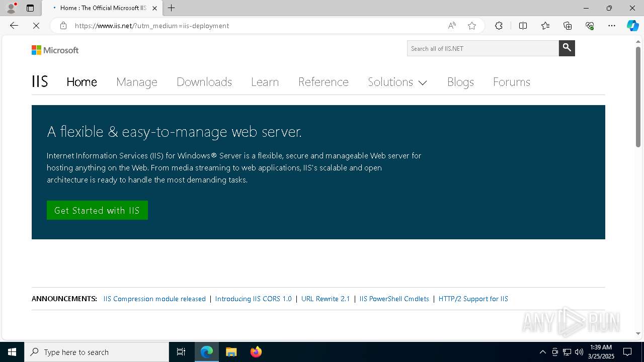Go back to the previous page

[x=14, y=26]
